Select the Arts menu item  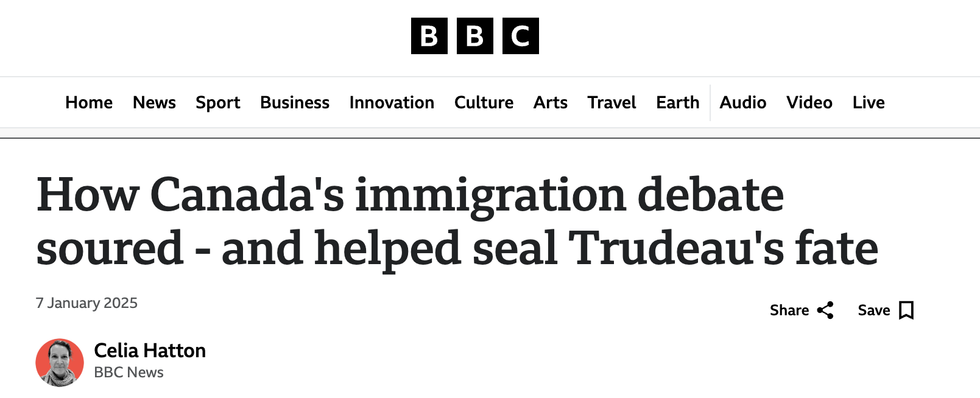click(551, 102)
